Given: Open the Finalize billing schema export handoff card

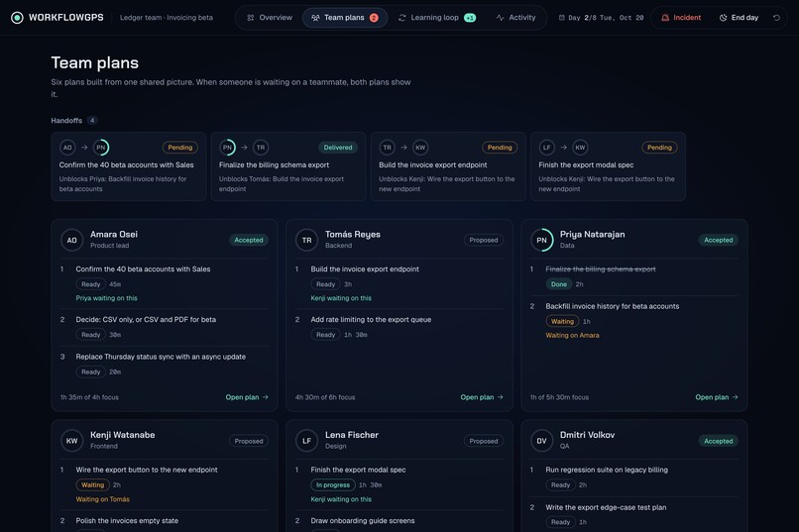Looking at the screenshot, I should [x=288, y=166].
